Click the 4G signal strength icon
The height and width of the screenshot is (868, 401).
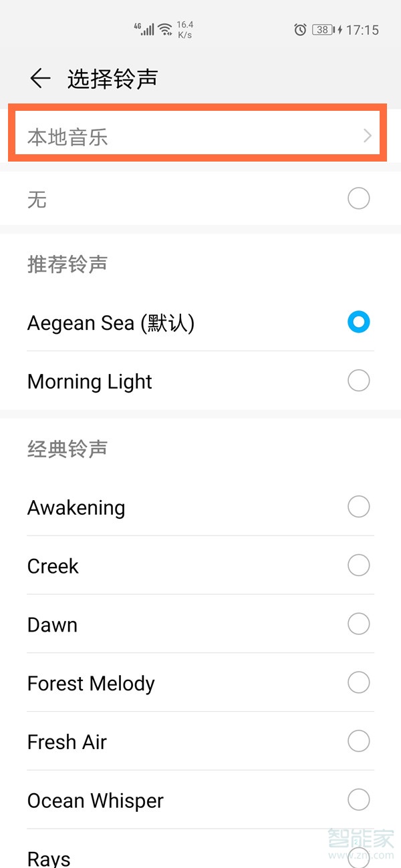pos(144,28)
